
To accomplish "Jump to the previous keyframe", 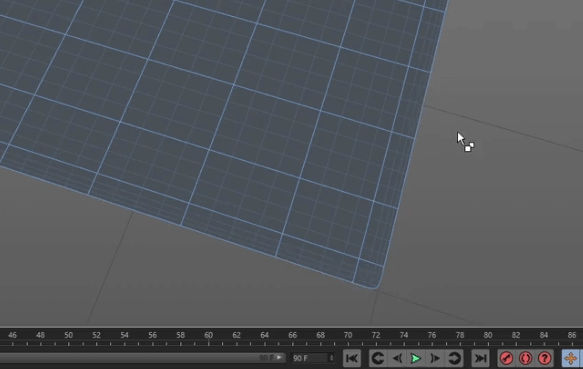I will coord(378,358).
